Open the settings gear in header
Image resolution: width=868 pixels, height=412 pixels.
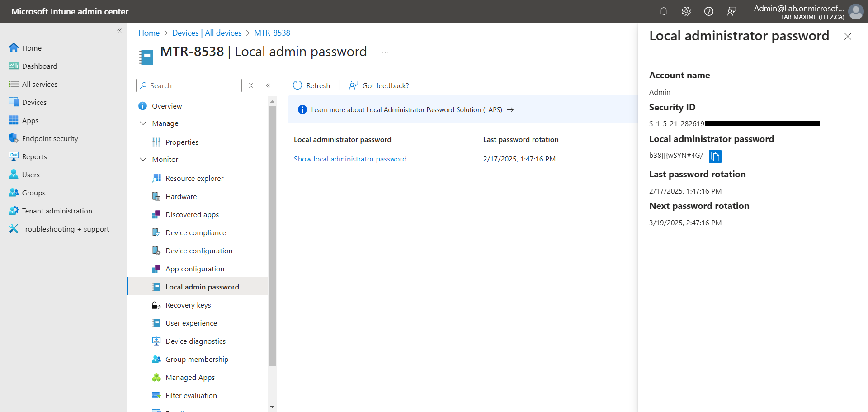pyautogui.click(x=686, y=11)
